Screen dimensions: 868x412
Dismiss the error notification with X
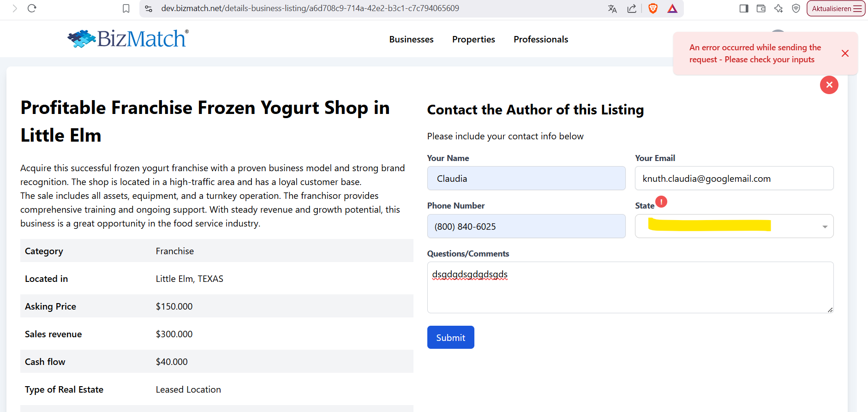[845, 54]
